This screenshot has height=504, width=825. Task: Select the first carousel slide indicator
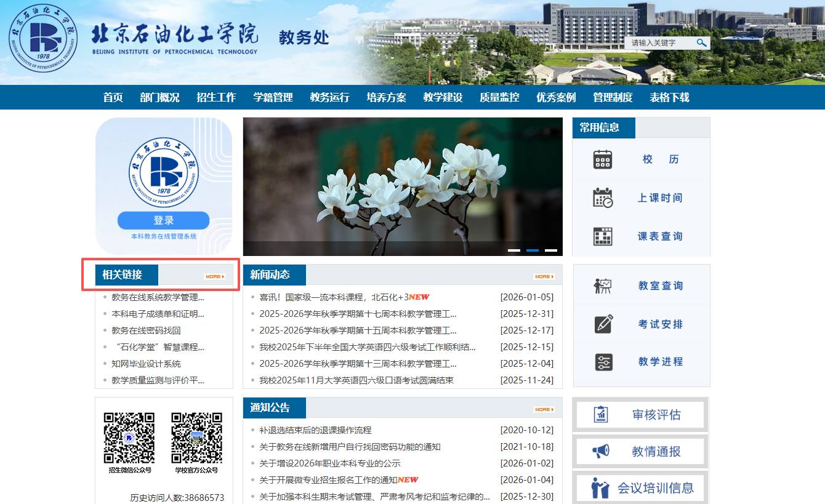(514, 250)
